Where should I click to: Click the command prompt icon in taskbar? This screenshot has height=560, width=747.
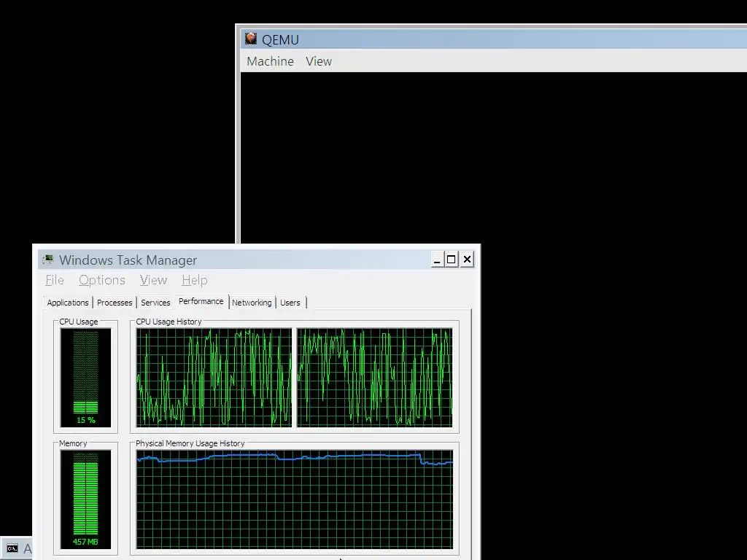pyautogui.click(x=12, y=548)
